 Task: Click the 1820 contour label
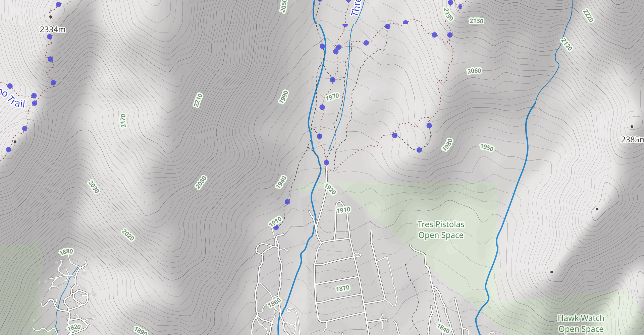click(74, 327)
